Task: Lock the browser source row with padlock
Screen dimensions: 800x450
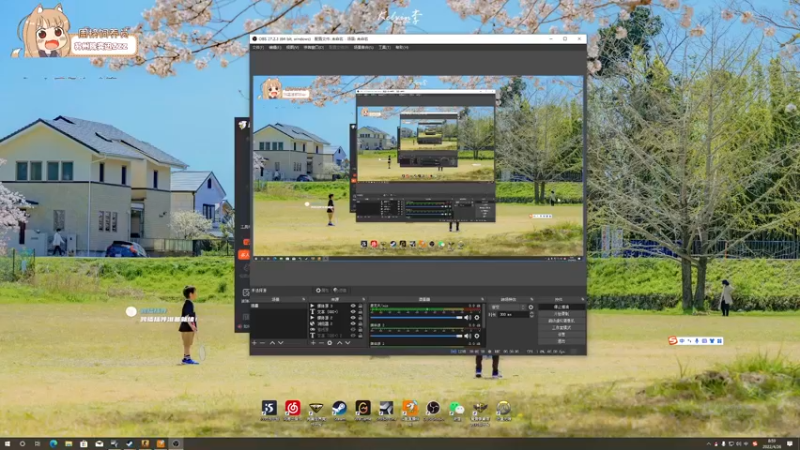Action: pos(360,323)
